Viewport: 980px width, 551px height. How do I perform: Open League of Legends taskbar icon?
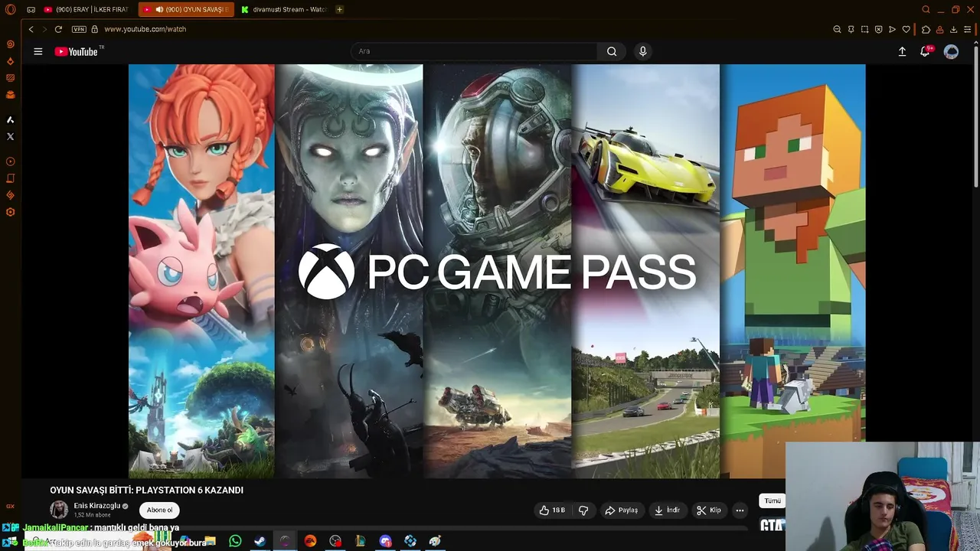point(360,541)
